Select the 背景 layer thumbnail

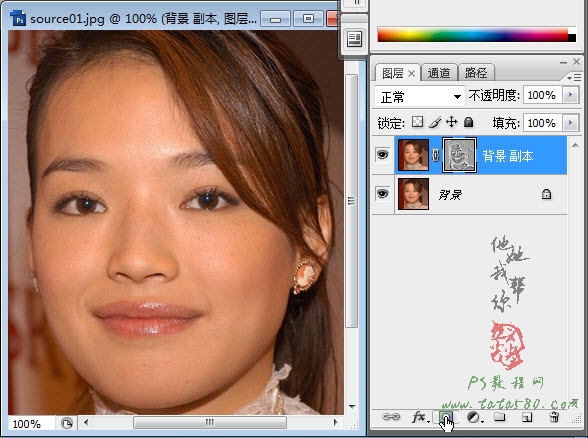(413, 194)
